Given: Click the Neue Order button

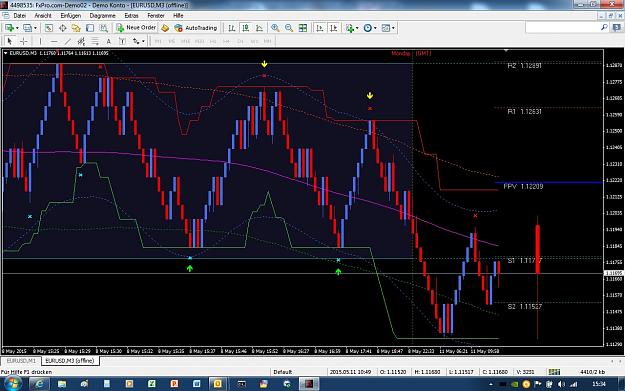Looking at the screenshot, I should click(x=136, y=28).
